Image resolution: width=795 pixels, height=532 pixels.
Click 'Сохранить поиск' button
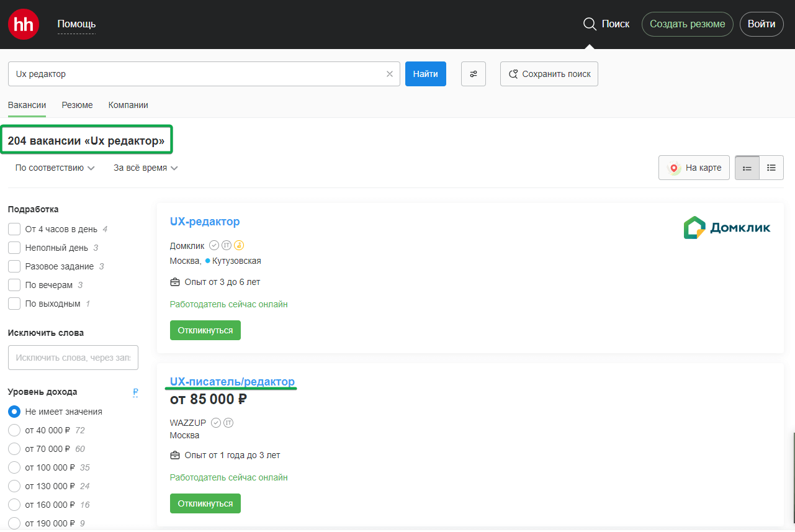click(x=549, y=74)
